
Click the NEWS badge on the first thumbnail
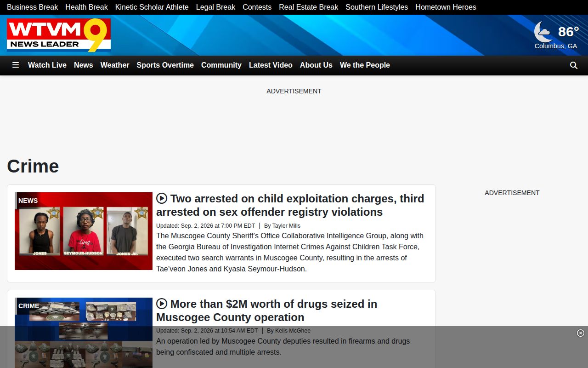point(28,201)
